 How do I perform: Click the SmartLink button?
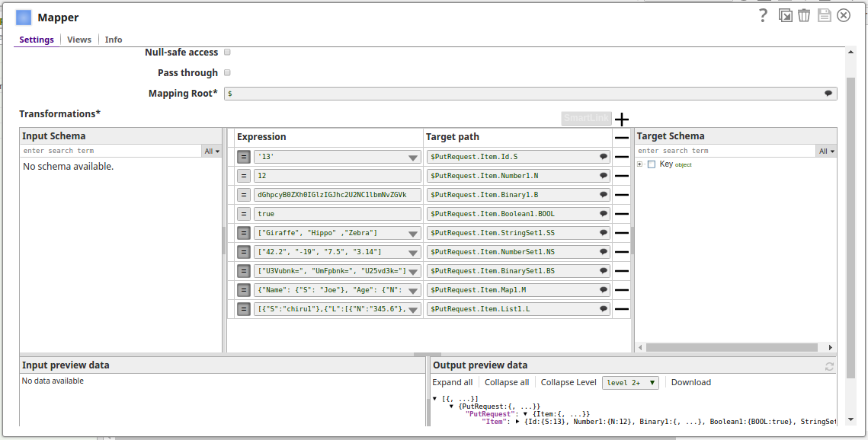587,118
